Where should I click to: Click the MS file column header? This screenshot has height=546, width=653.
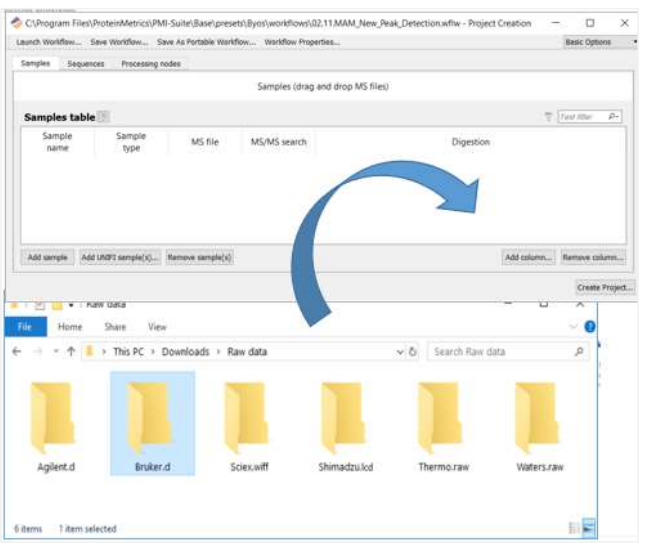coord(204,142)
